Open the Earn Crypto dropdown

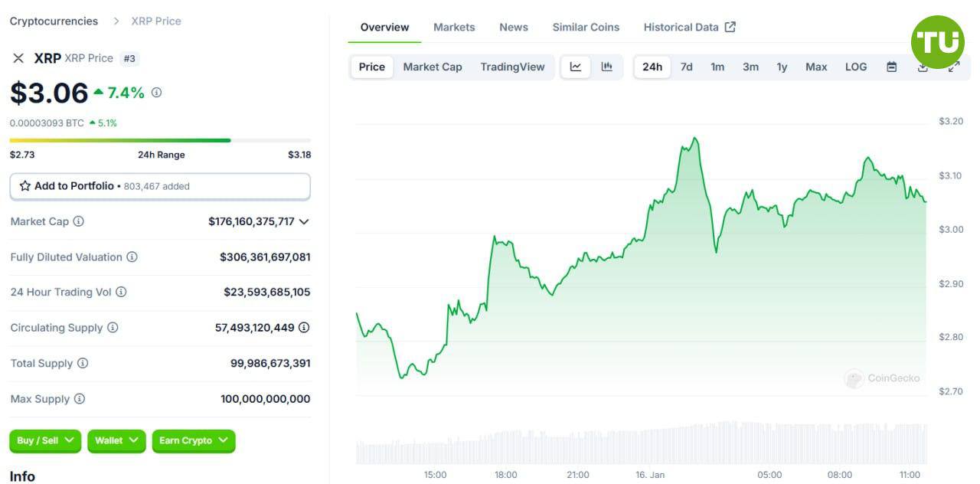194,440
